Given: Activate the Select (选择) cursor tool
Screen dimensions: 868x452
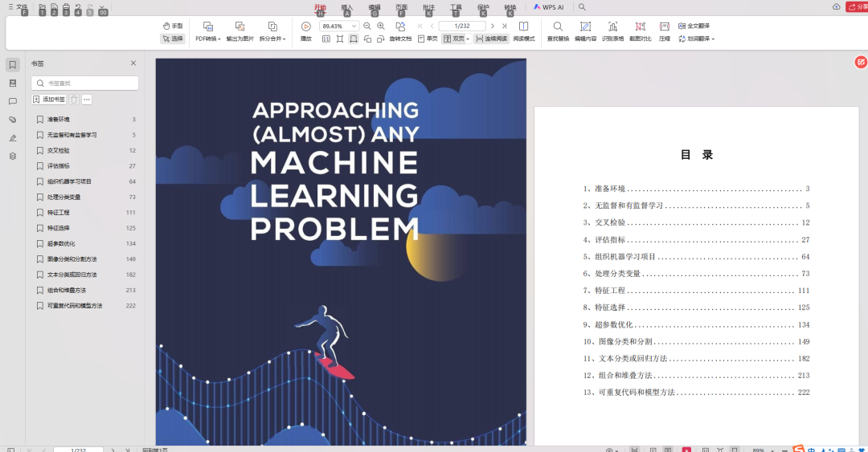Looking at the screenshot, I should (173, 39).
